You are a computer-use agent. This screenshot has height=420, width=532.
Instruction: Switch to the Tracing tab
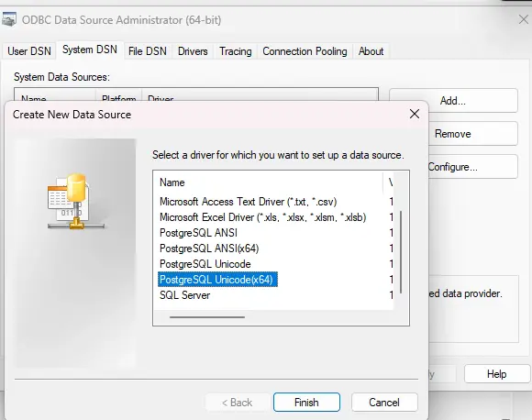(x=236, y=51)
